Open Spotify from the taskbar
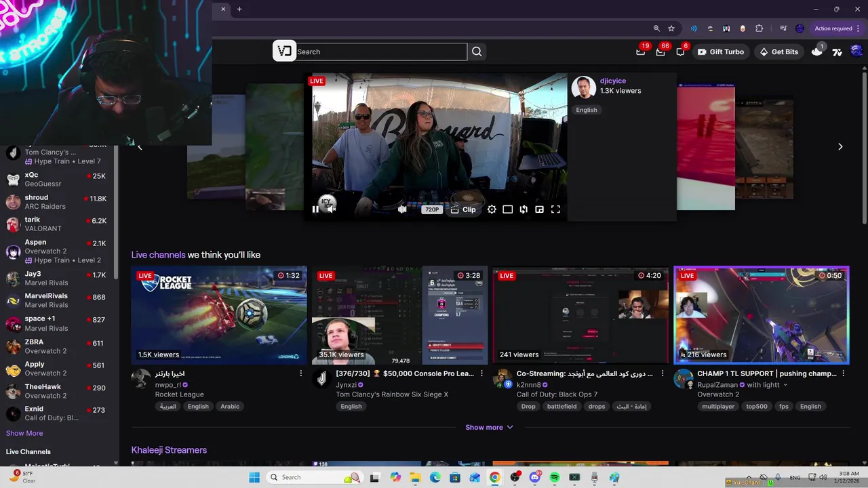The height and width of the screenshot is (488, 868). 555,477
